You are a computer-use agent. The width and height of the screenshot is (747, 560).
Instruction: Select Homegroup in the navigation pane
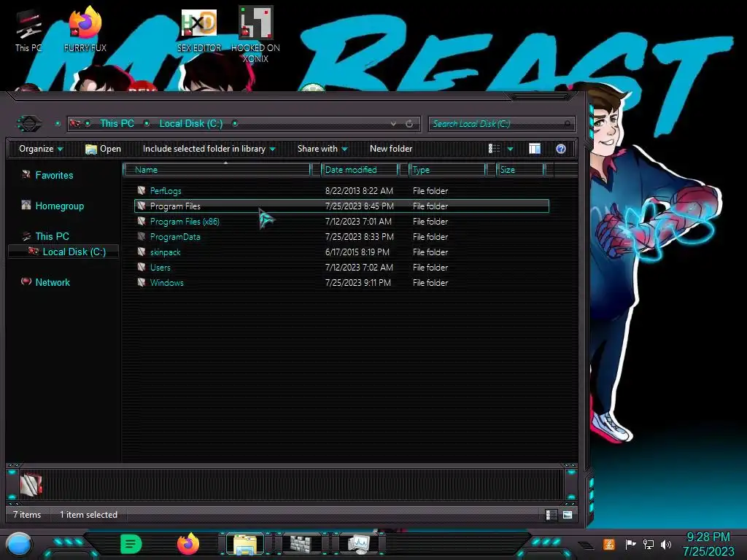tap(53, 206)
